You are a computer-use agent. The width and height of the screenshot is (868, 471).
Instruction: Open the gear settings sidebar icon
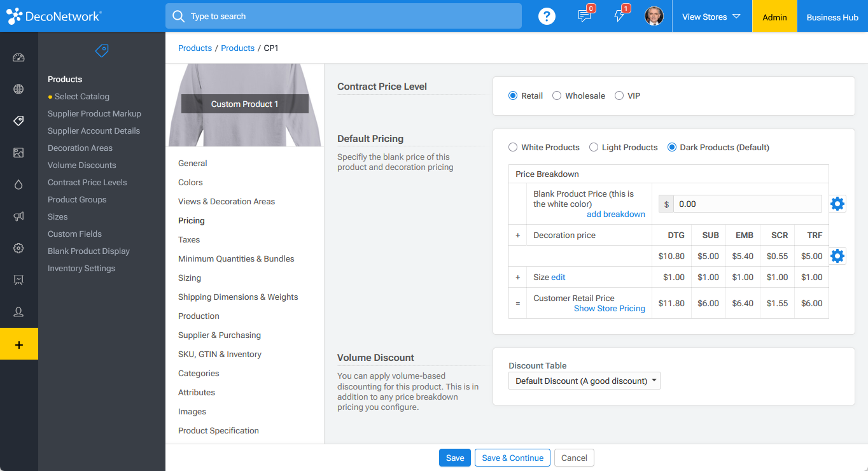[18, 248]
